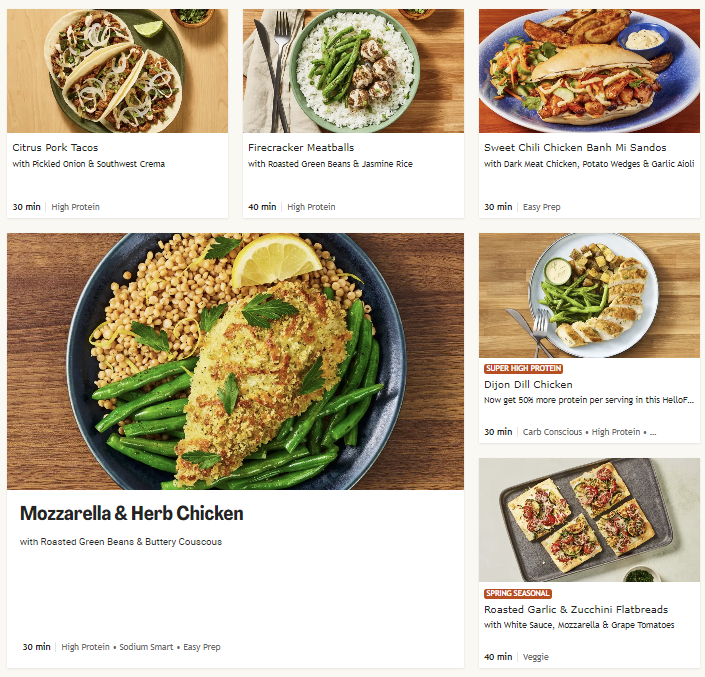
Task: Click the Pickled Onion & Southwest Crema subtitle
Action: 89,164
